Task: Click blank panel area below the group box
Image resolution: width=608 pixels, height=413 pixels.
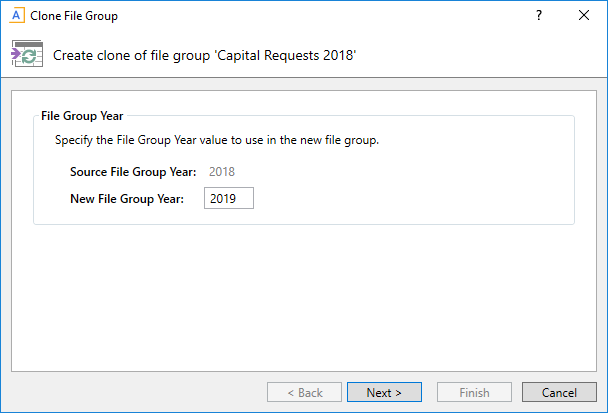Action: 300,300
